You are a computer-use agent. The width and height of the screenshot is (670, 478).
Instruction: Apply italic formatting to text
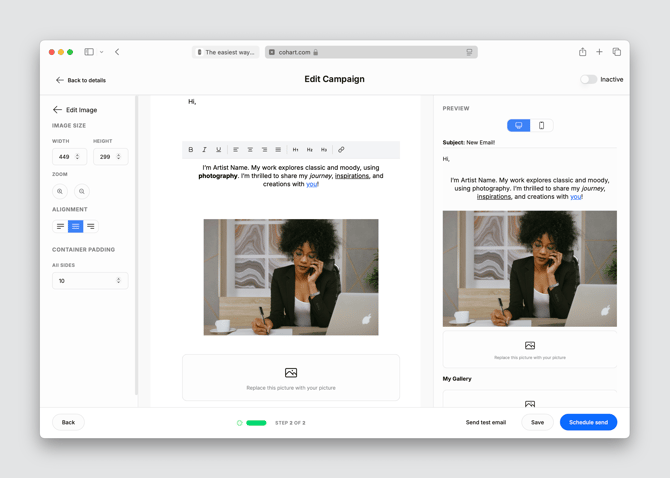click(204, 150)
